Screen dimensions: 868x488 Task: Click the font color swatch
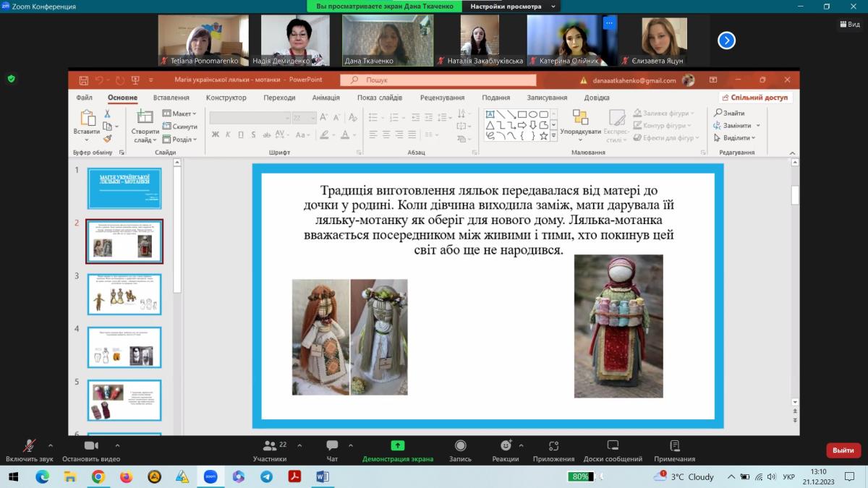pos(345,134)
